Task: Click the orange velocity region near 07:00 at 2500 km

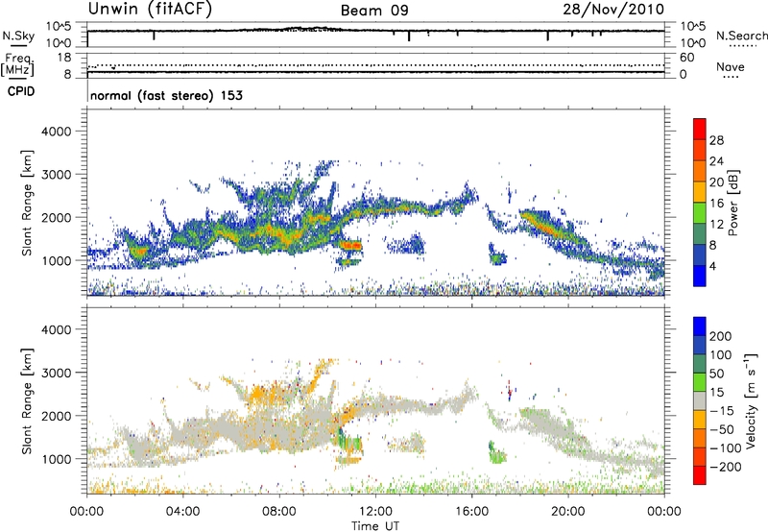Action: 258,394
